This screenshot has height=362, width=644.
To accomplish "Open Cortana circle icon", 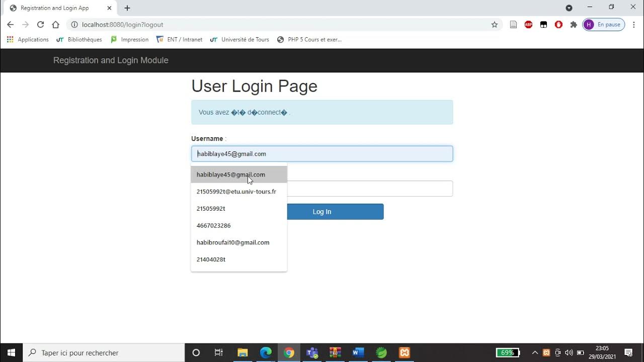I will [x=196, y=353].
